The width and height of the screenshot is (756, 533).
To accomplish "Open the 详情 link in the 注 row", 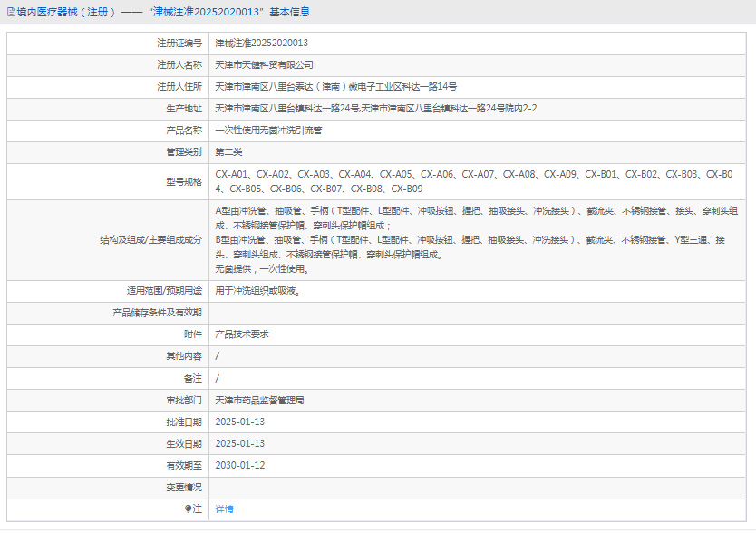I will click(x=224, y=509).
